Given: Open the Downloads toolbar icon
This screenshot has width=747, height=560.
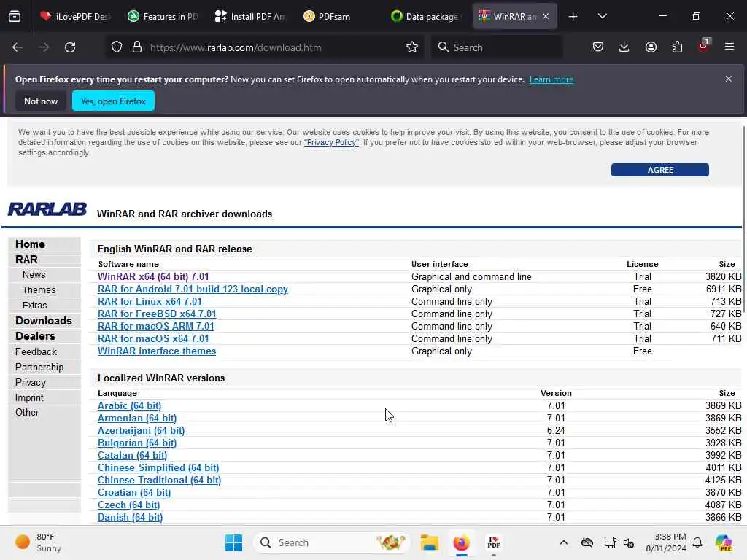Looking at the screenshot, I should (x=624, y=47).
